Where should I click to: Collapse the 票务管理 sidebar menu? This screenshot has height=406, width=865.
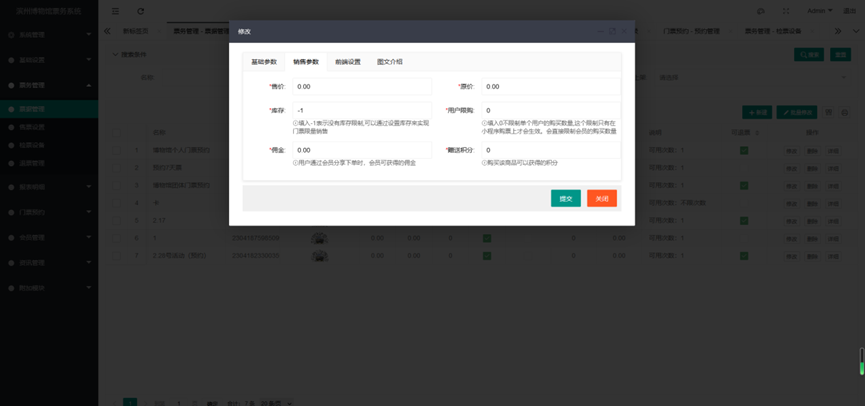(x=48, y=85)
